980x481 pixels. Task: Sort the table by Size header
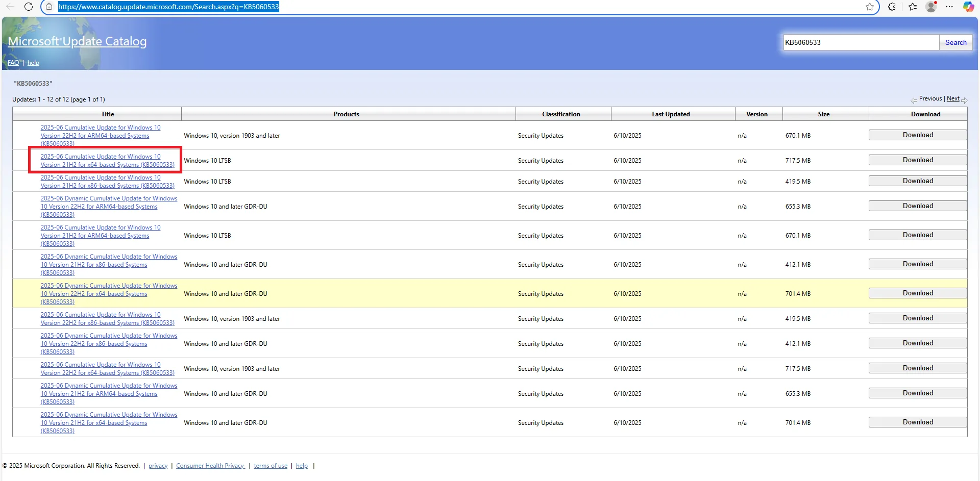click(x=823, y=114)
